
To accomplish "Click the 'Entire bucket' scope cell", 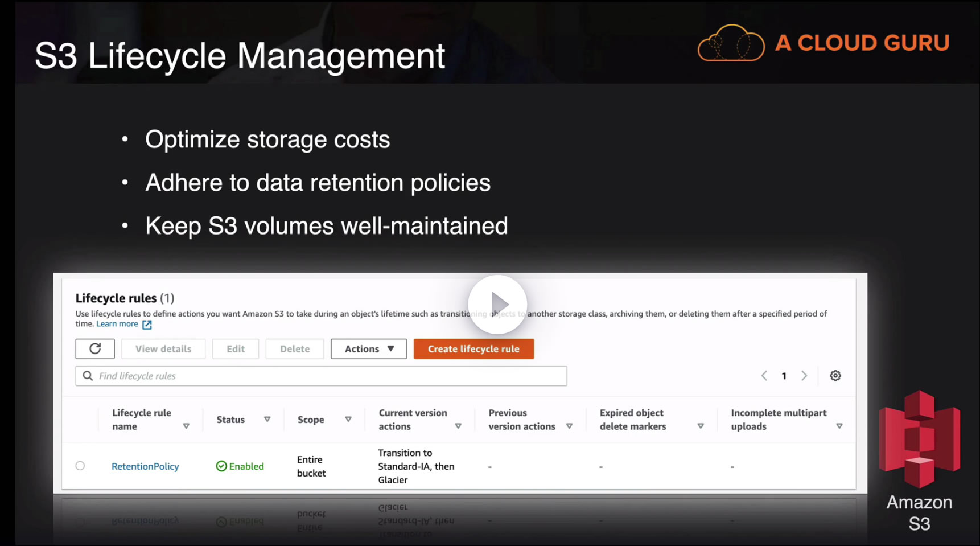I will pos(311,466).
